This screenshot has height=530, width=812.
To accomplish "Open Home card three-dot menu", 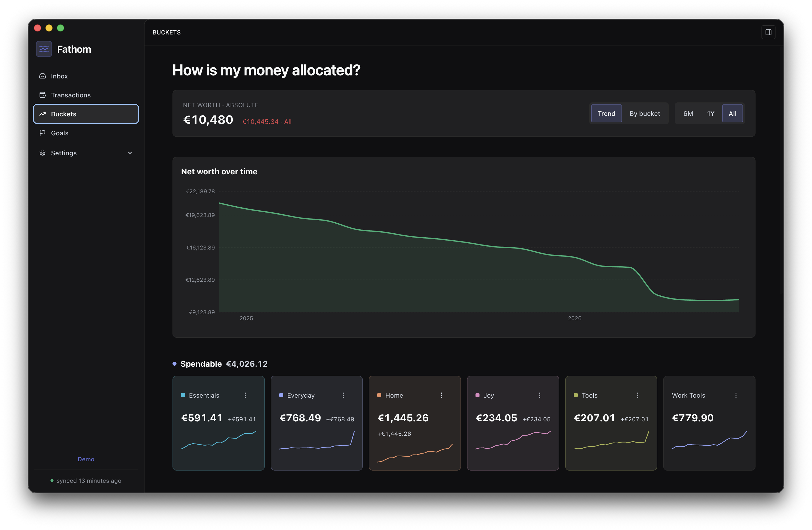I will point(441,395).
